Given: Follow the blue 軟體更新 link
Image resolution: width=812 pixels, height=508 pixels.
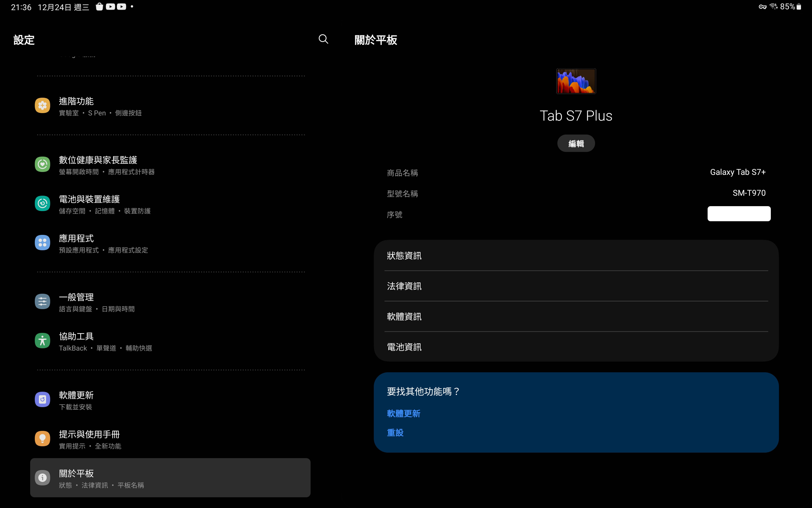Looking at the screenshot, I should coord(403,413).
